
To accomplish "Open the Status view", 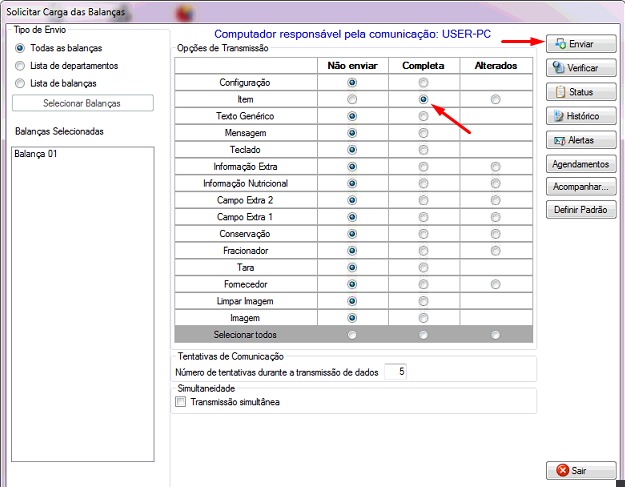I will click(x=581, y=92).
